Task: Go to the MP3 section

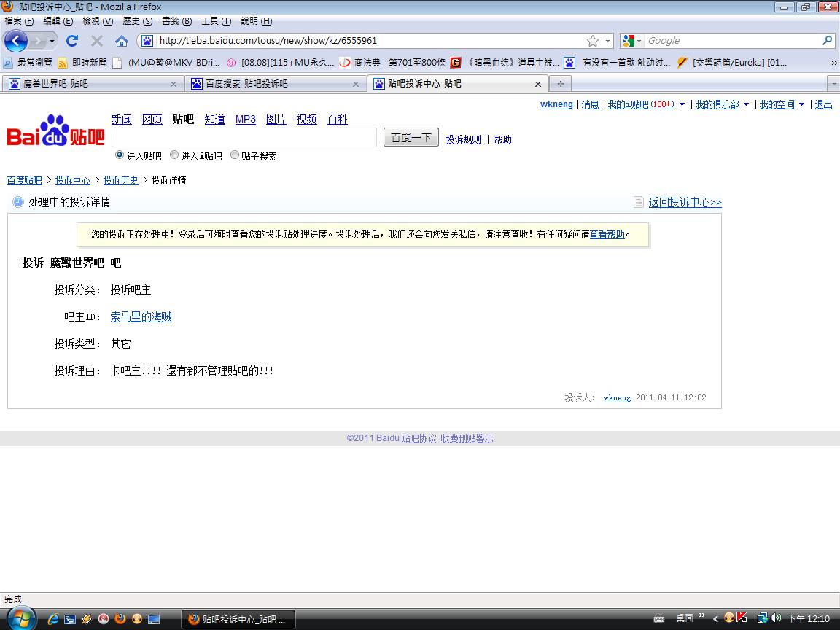Action: [x=245, y=119]
